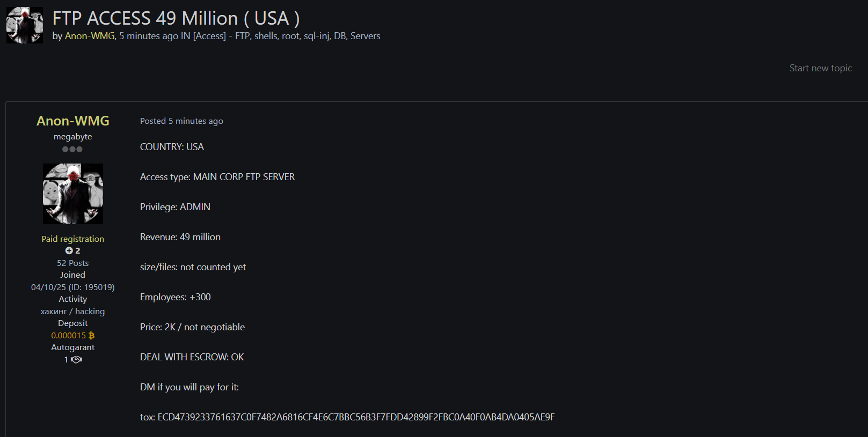Click the join date 04/10/25 with ID
The image size is (868, 437).
[73, 287]
